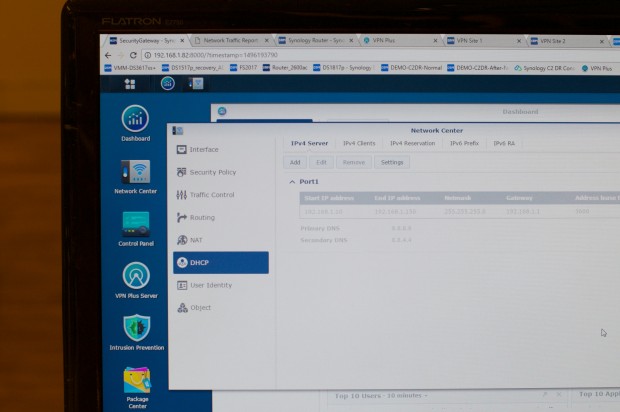This screenshot has width=620, height=412.
Task: Open the main menu grid icon
Action: pyautogui.click(x=130, y=84)
